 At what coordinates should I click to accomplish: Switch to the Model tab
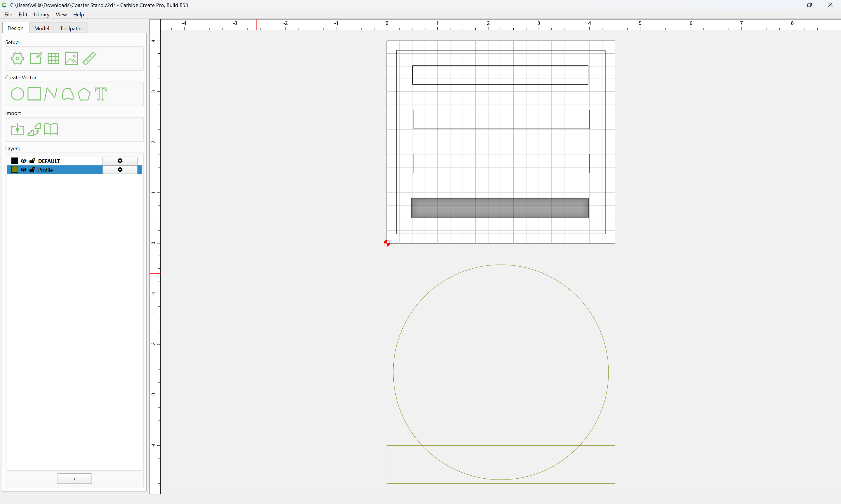(42, 28)
